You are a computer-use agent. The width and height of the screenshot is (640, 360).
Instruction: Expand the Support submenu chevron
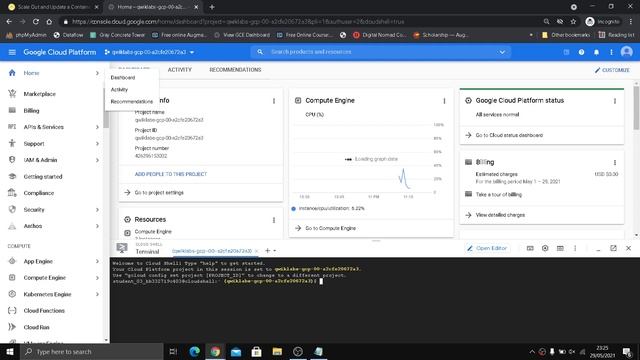97,144
